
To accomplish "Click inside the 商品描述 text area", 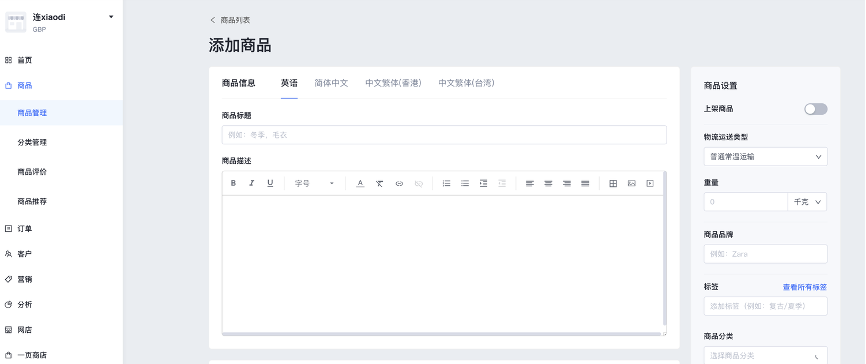I will [x=442, y=263].
